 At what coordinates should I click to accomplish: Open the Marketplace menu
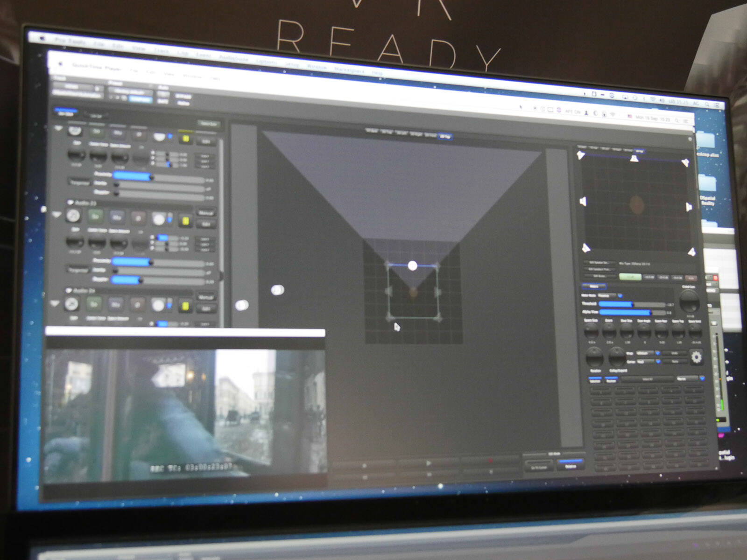(349, 70)
